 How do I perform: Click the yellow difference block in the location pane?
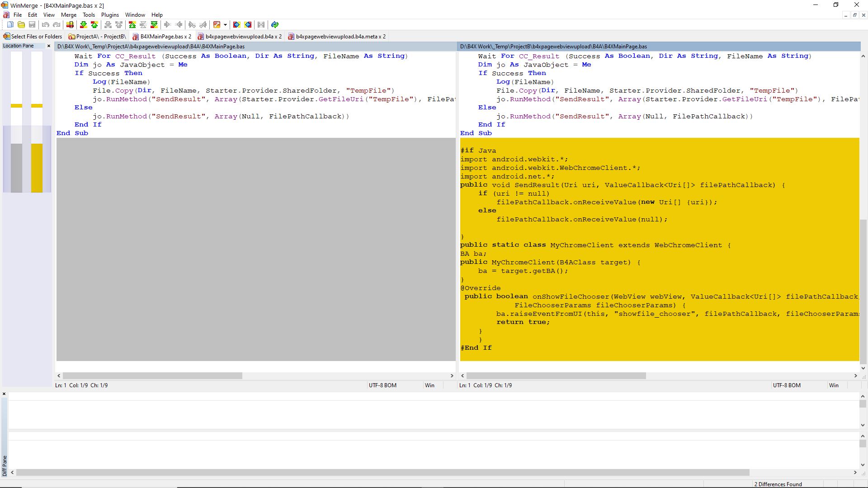point(37,168)
